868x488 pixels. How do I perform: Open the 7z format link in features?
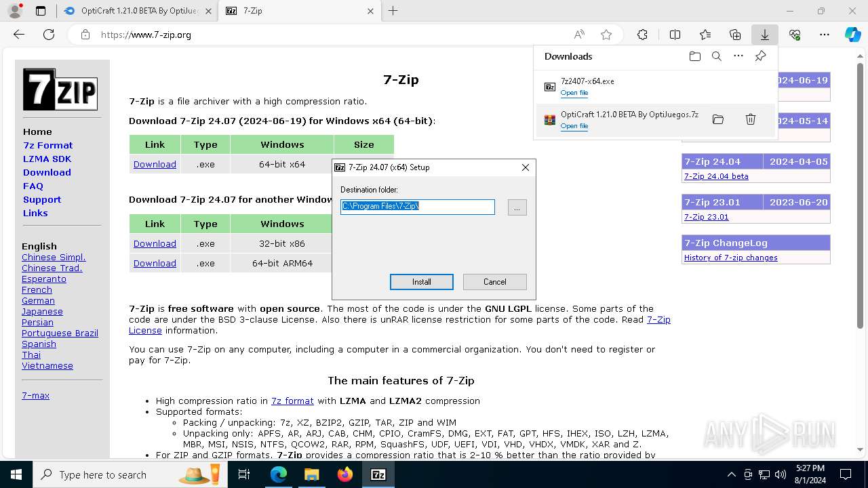pos(292,401)
